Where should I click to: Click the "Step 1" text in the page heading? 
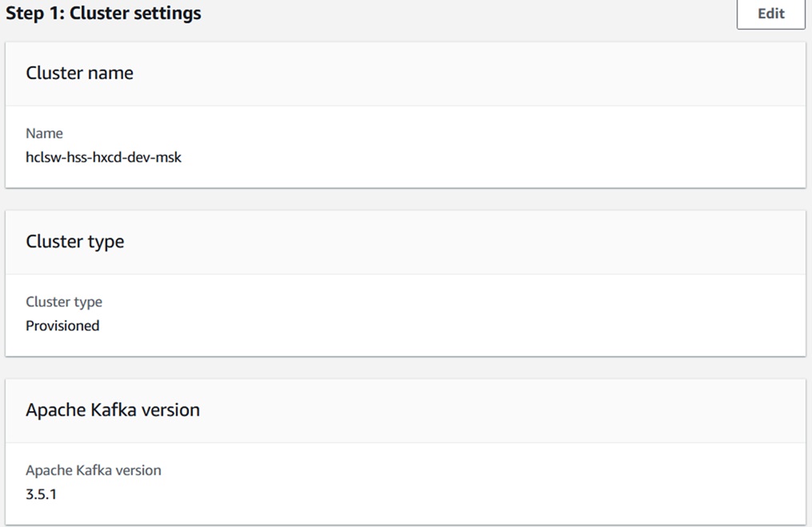(34, 14)
